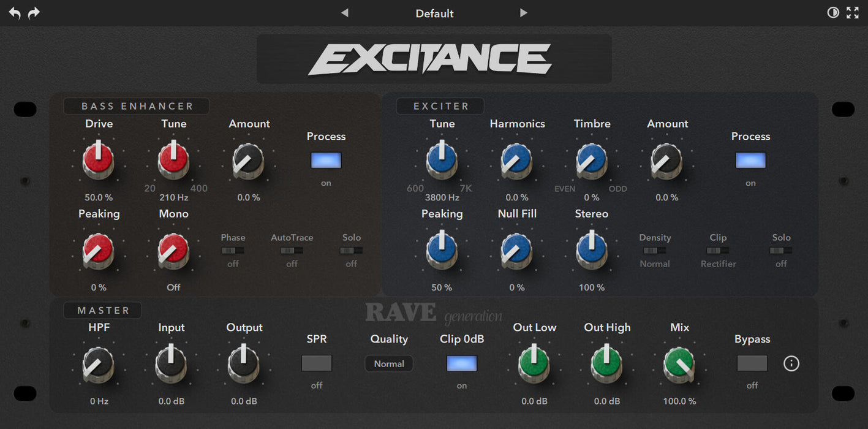This screenshot has width=868, height=429.
Task: Click the Timbre knob
Action: [x=592, y=161]
